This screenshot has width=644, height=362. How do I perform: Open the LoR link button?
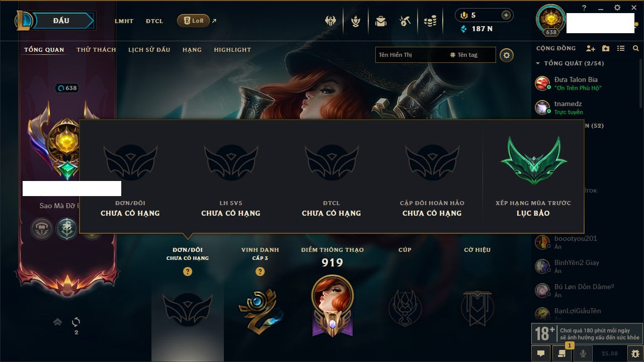(193, 21)
